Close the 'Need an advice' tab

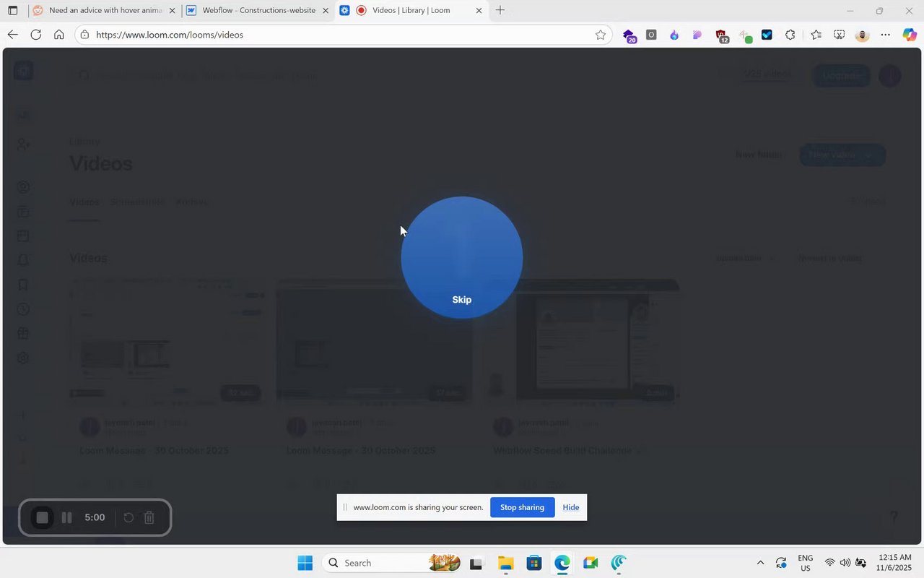[x=172, y=11]
